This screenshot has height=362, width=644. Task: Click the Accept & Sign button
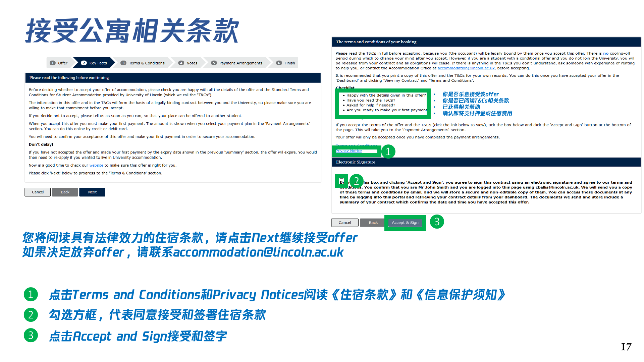pyautogui.click(x=404, y=222)
